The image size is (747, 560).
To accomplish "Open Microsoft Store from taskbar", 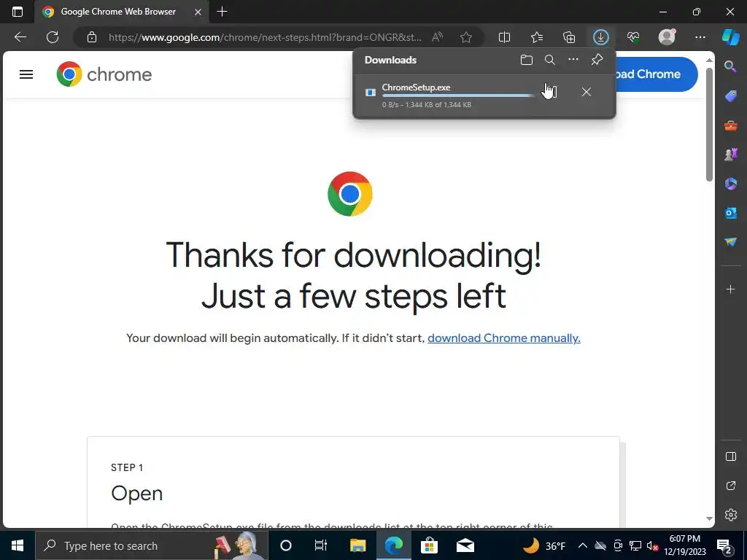I will click(429, 545).
